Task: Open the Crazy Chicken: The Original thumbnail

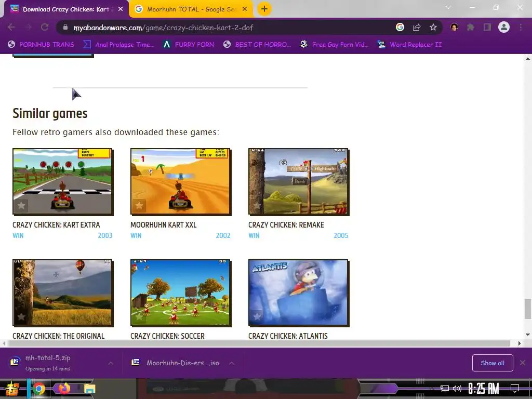Action: pyautogui.click(x=63, y=293)
